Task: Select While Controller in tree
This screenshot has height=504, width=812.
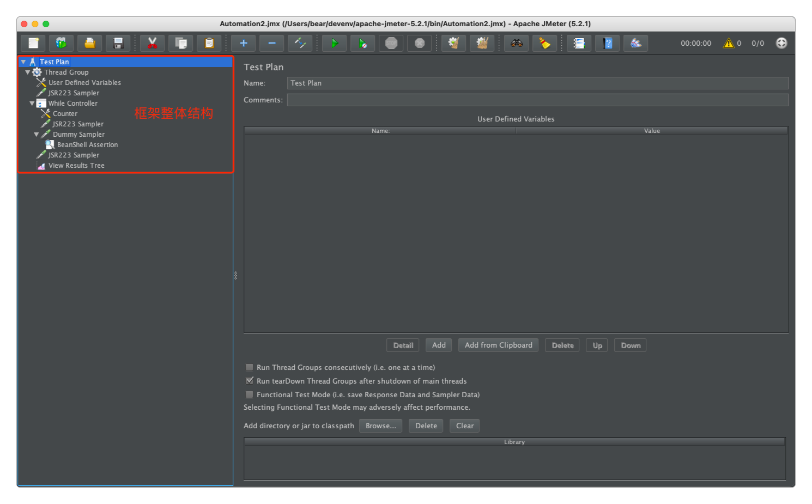Action: (x=73, y=104)
